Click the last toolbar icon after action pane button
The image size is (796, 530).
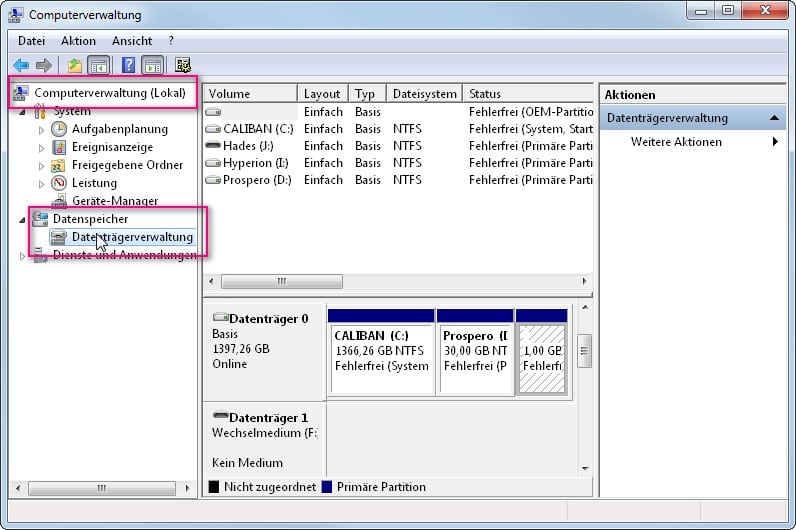click(x=183, y=66)
